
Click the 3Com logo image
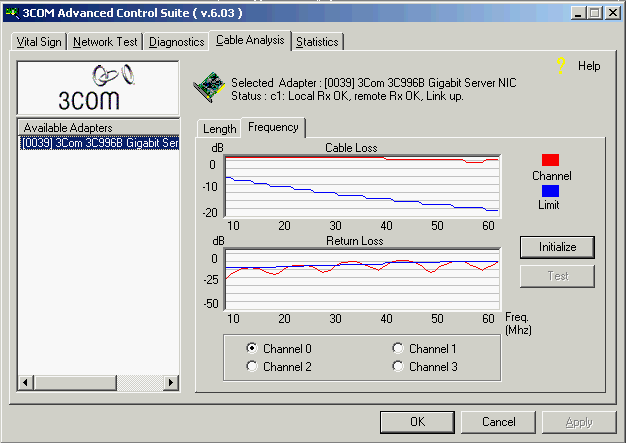pyautogui.click(x=98, y=88)
